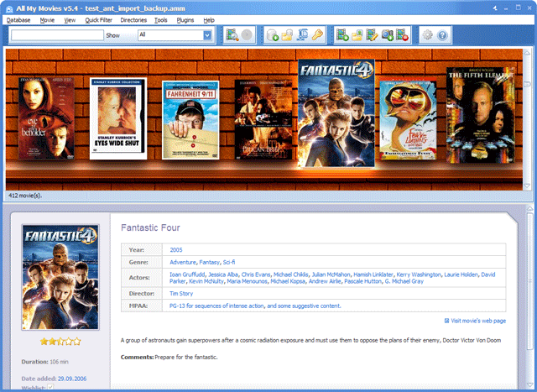Create a new database via toolbar icon

click(x=272, y=35)
